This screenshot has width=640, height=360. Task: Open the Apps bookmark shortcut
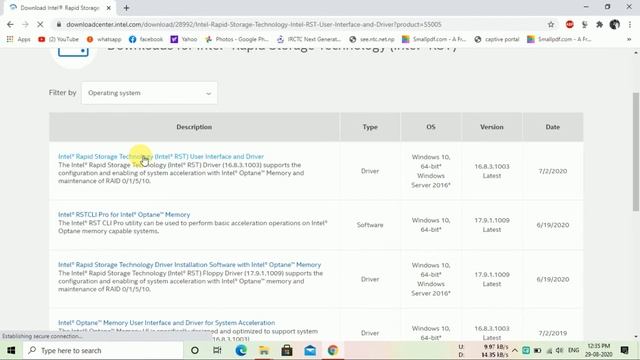(18, 39)
